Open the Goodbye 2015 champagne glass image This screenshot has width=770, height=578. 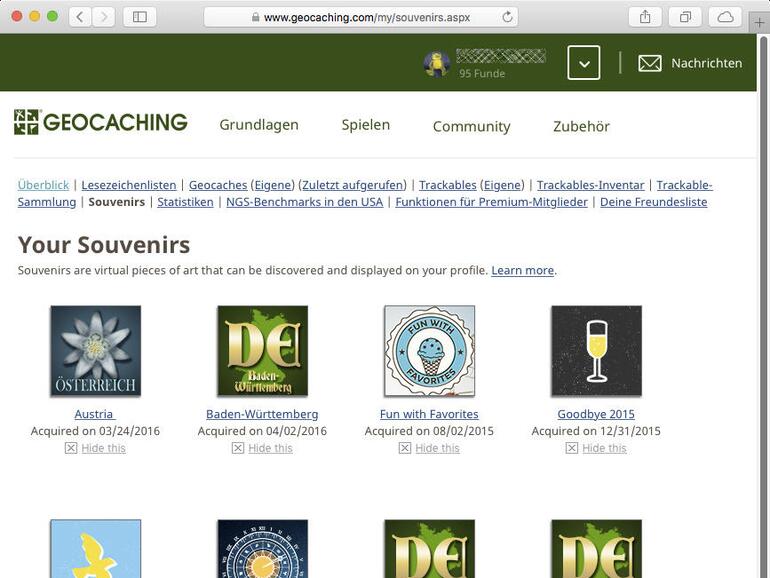(597, 351)
